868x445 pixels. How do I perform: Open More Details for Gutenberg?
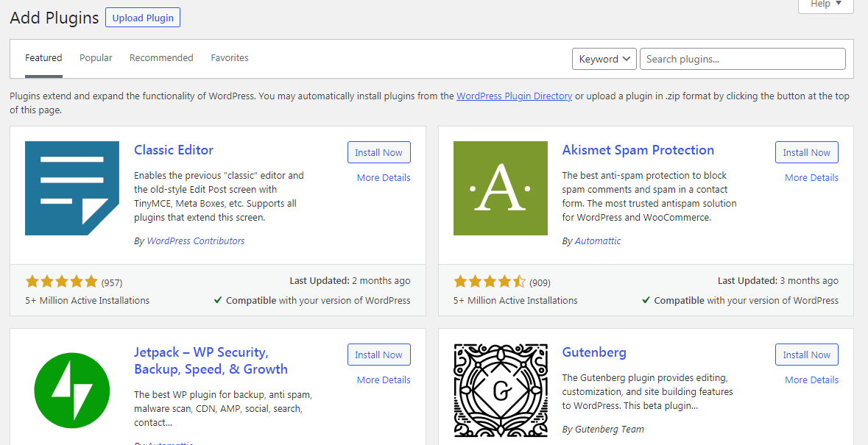click(811, 380)
